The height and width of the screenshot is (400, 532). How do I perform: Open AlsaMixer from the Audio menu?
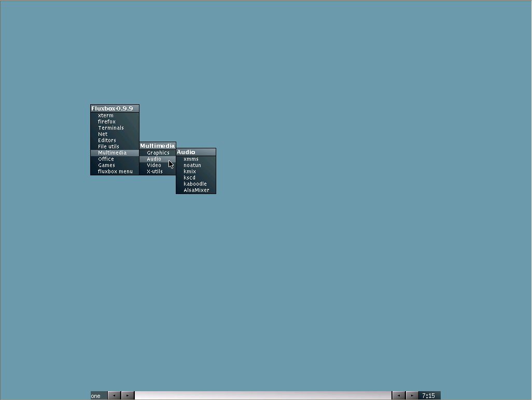click(x=196, y=190)
